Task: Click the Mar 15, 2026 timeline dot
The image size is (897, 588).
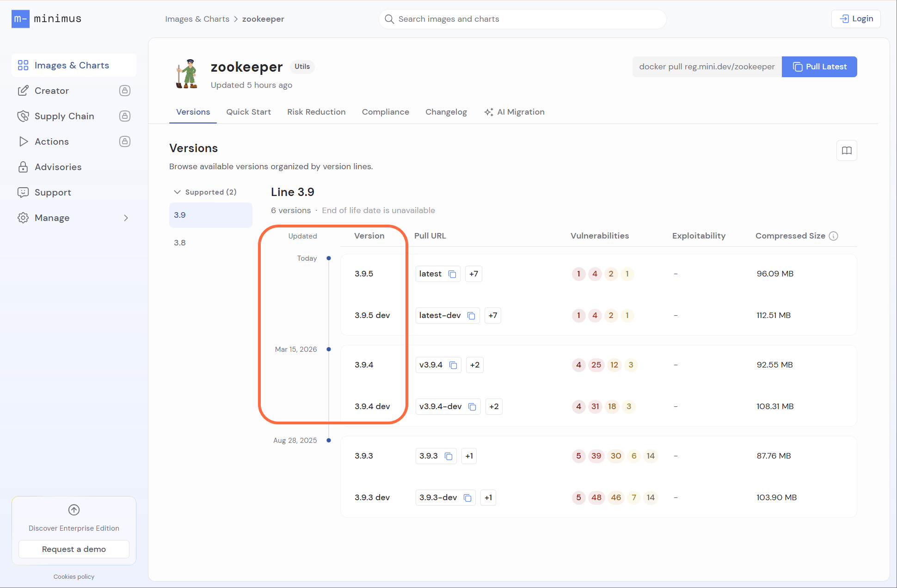Action: 329,349
